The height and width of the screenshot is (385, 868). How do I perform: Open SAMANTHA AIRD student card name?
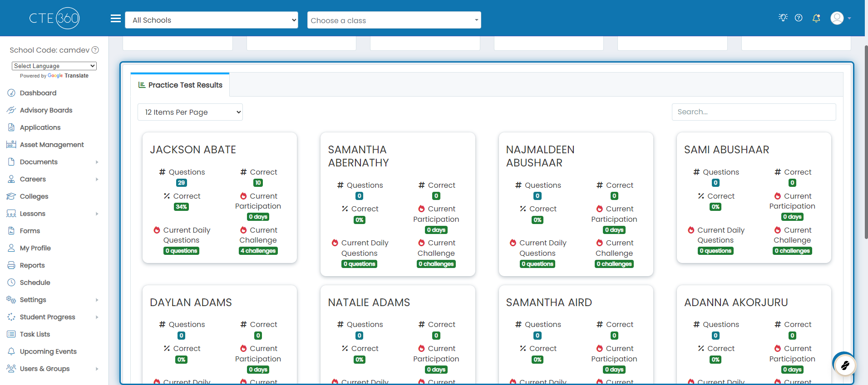pyautogui.click(x=549, y=302)
